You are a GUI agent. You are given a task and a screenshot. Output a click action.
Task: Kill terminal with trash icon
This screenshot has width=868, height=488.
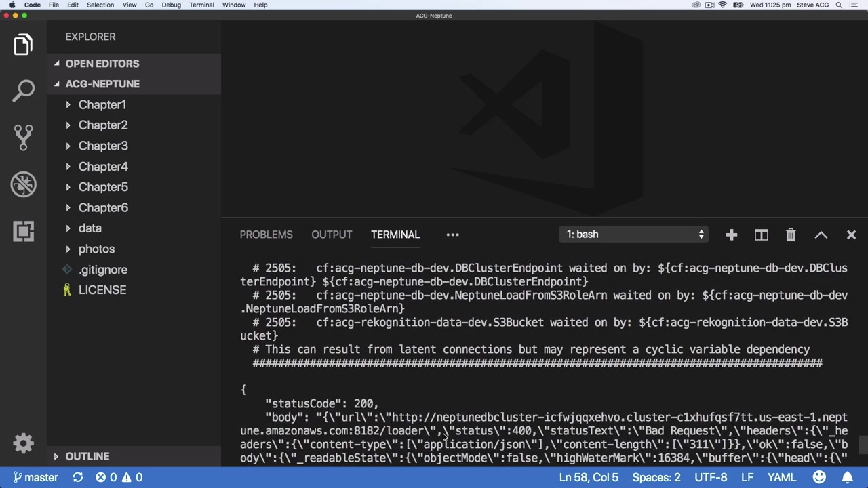coord(791,235)
